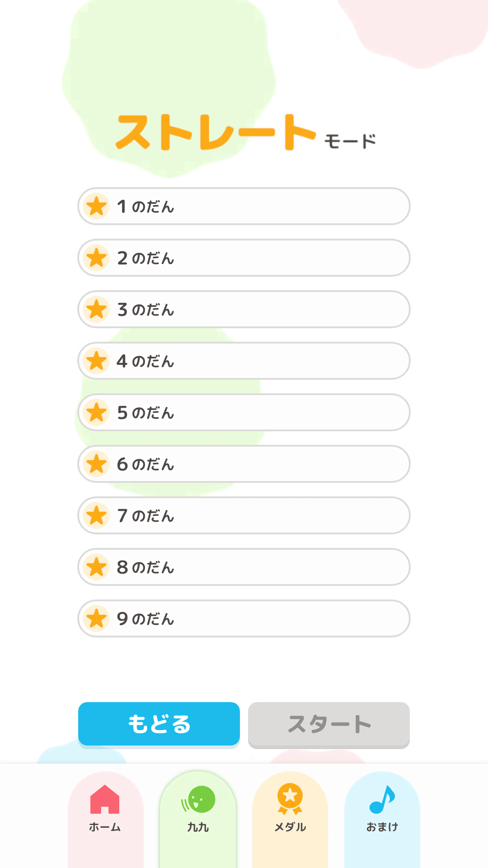Tap the green speaking face 九九 icon
The image size is (488, 868).
point(199,799)
